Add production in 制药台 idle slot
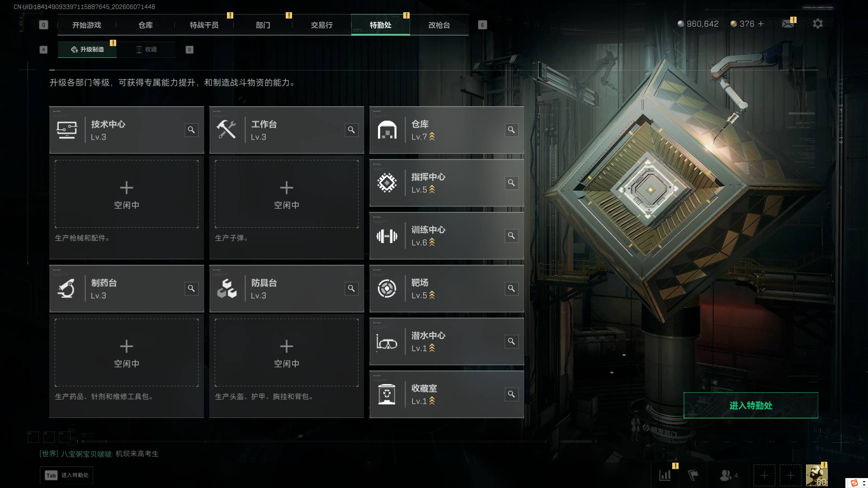This screenshot has width=868, height=488. click(127, 353)
